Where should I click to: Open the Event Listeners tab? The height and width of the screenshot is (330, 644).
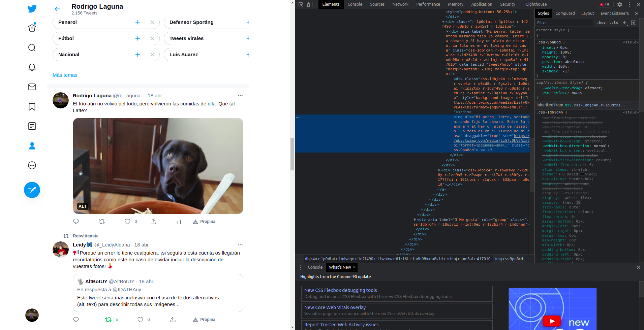point(614,13)
